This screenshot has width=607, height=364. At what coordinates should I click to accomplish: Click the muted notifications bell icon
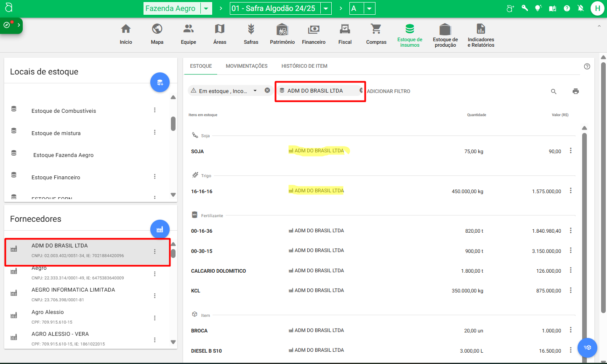[x=580, y=8]
